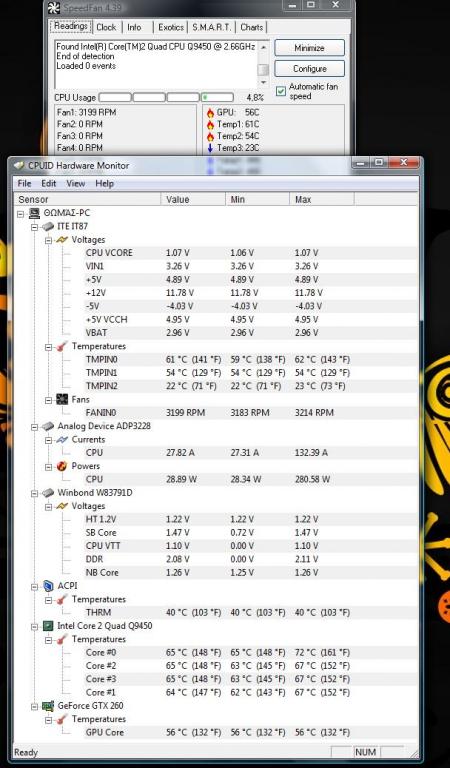450x768 pixels.
Task: Click the CPUID Hardware Monitor title bar icon
Action: [x=19, y=166]
